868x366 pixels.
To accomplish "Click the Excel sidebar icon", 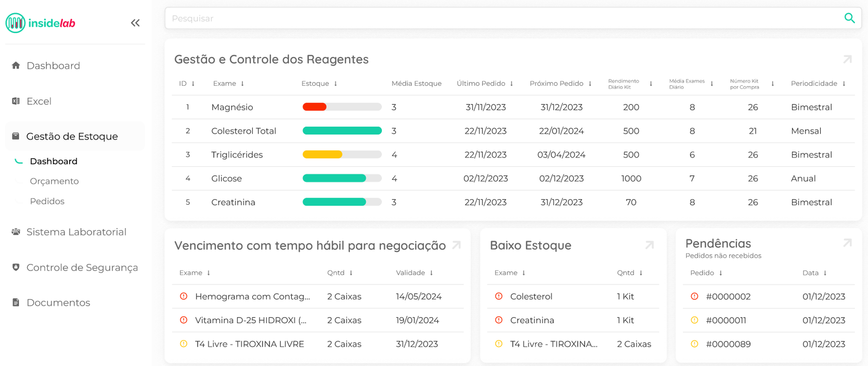I will coord(16,101).
